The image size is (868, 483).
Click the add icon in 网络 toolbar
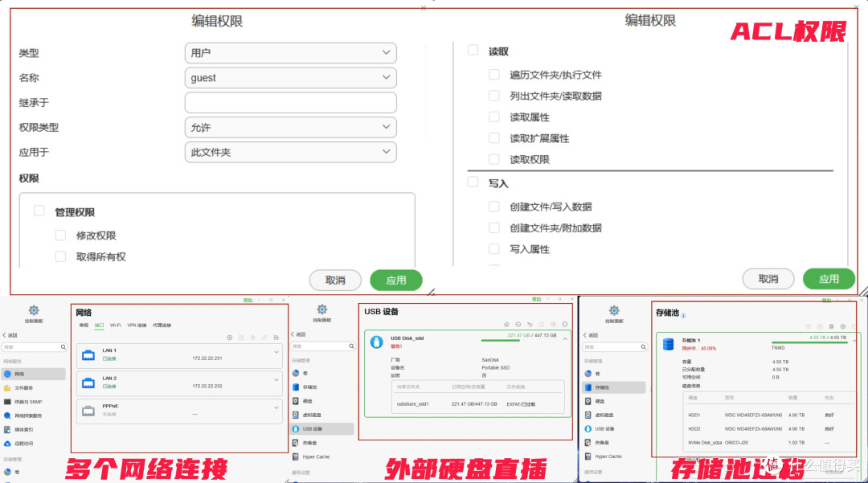click(x=229, y=338)
